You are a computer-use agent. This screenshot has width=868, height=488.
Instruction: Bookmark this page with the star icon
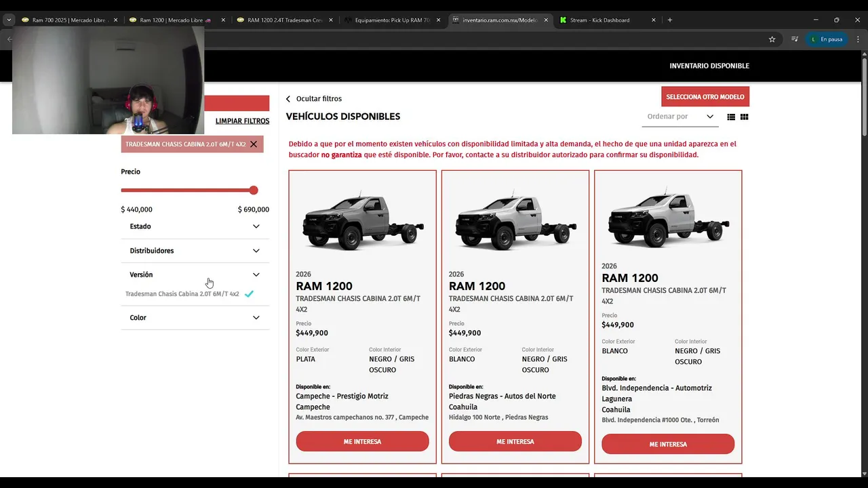tap(772, 39)
